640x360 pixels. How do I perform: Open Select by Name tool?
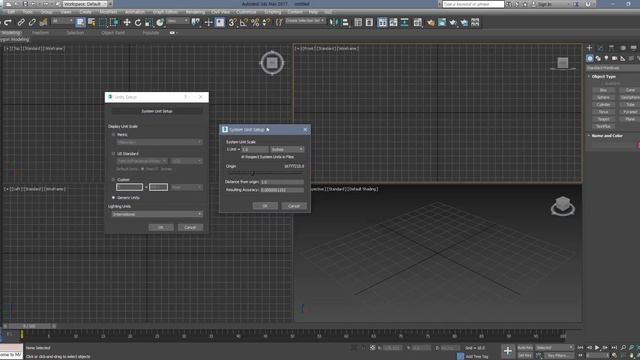pos(91,22)
